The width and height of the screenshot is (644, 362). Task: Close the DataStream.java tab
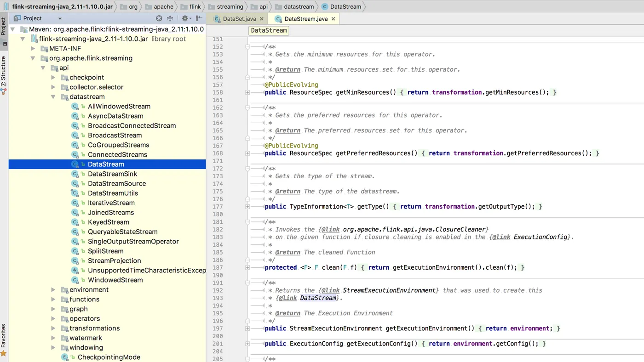(333, 19)
